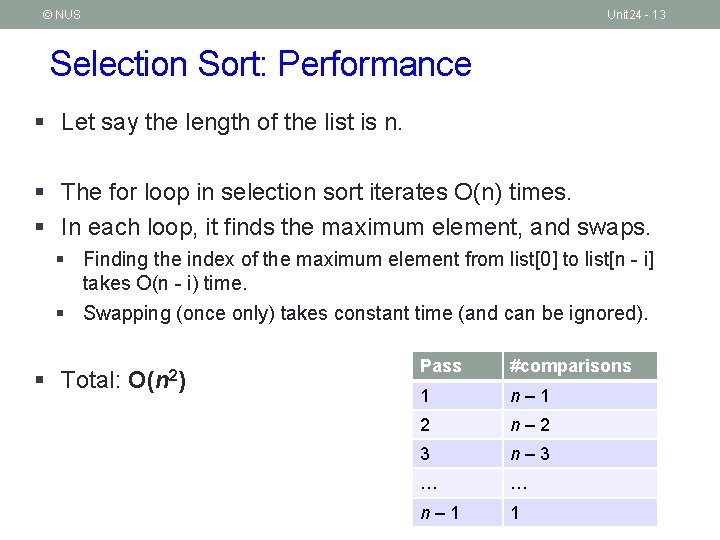720x540 pixels.
Task: Click the © NUS copyright text
Action: coord(61,14)
